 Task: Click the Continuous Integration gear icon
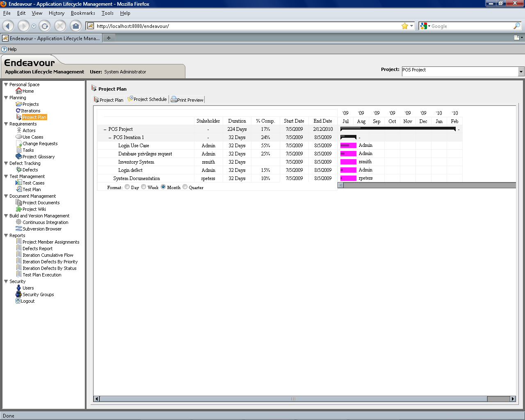(19, 222)
